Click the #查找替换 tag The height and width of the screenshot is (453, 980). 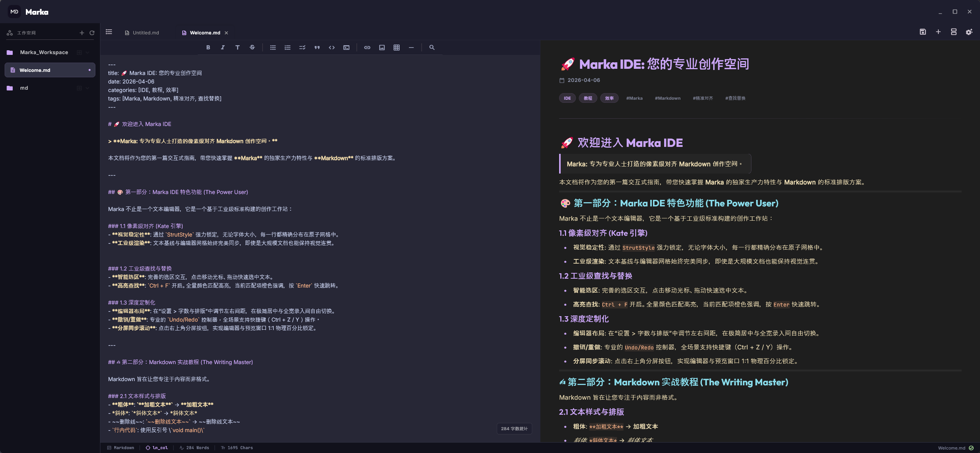point(735,98)
